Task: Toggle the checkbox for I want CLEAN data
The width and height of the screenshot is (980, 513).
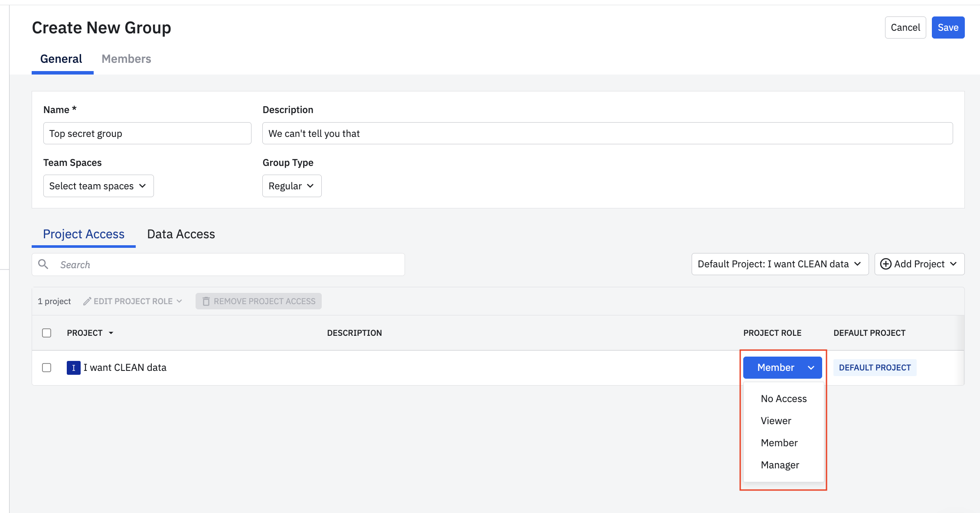Action: coord(46,367)
